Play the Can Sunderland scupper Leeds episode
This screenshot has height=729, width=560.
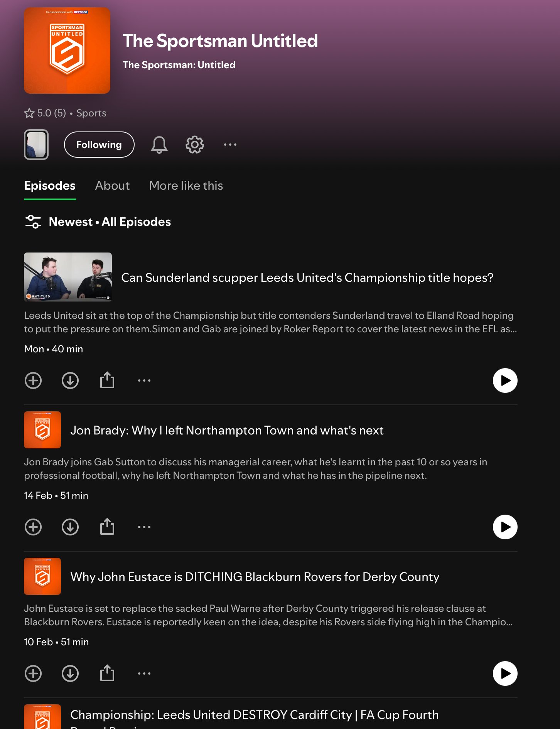(505, 380)
